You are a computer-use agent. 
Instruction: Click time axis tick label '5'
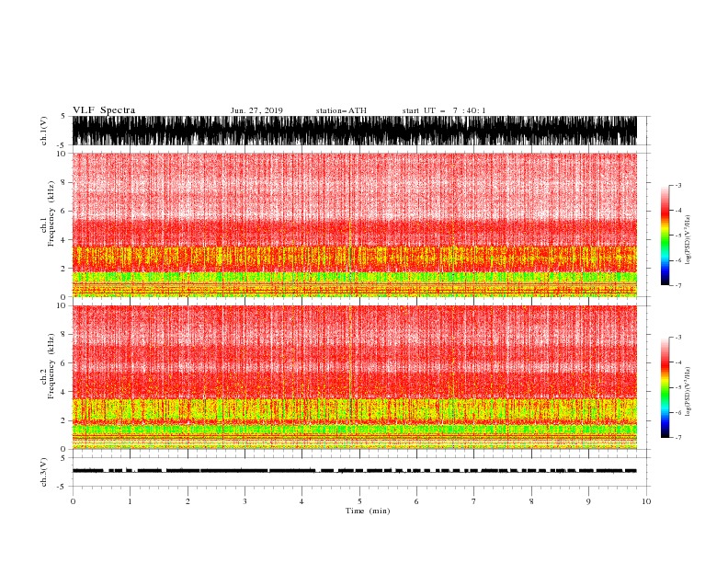tap(359, 501)
